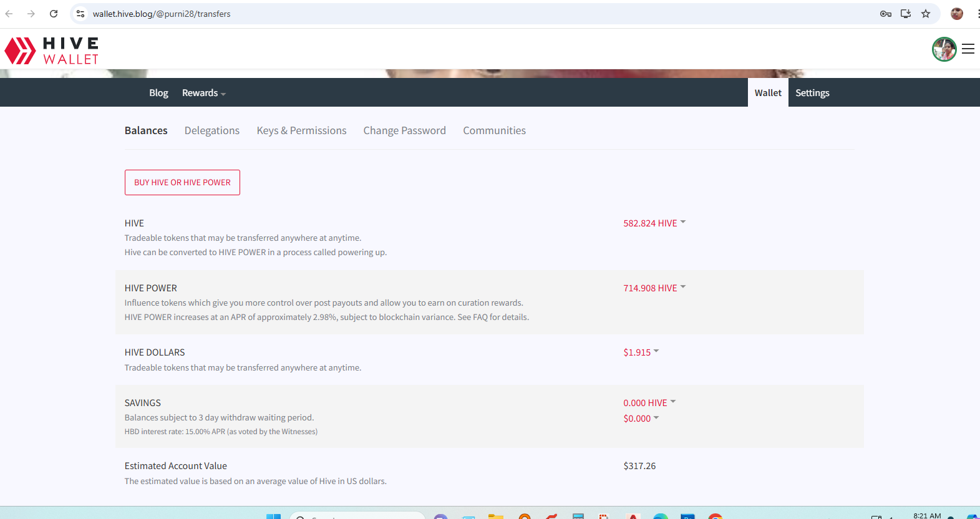980x519 pixels.
Task: Open the saved passwords key icon
Action: point(885,14)
